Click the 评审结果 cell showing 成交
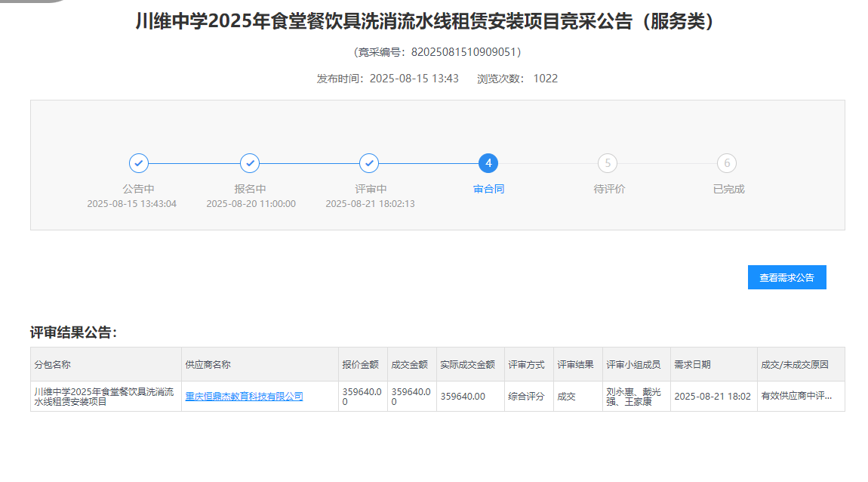 (x=568, y=395)
